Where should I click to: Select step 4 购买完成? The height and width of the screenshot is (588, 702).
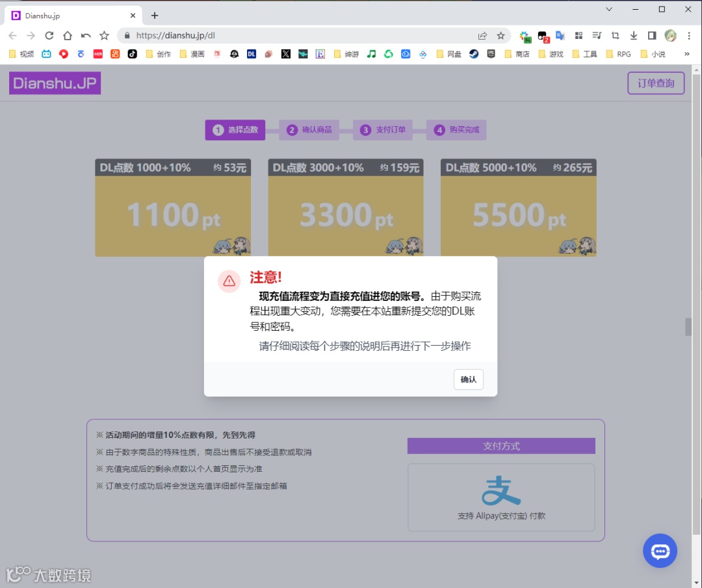point(456,130)
